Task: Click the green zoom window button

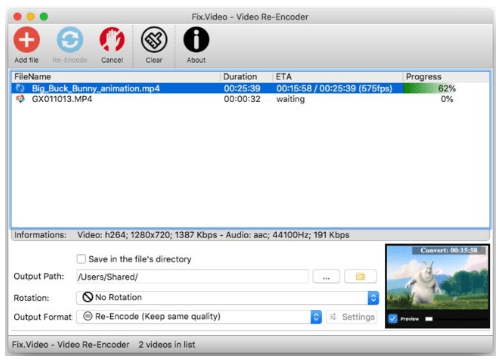Action: (x=44, y=17)
